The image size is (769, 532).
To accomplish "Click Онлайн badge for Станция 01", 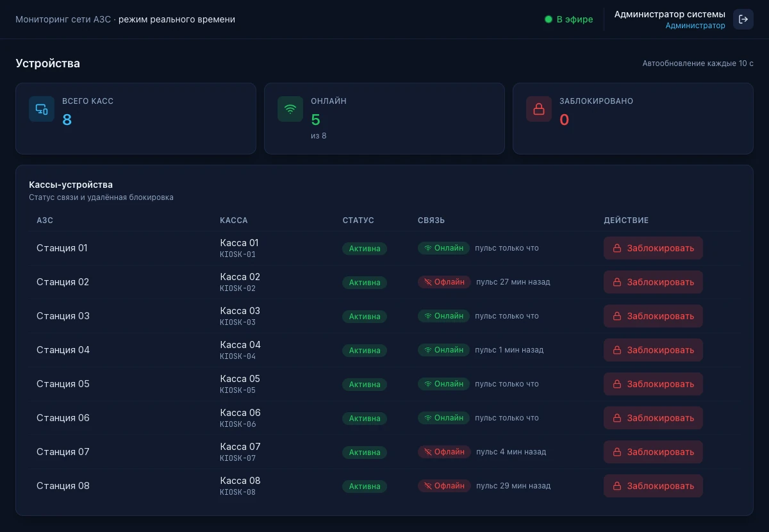I will tap(443, 248).
